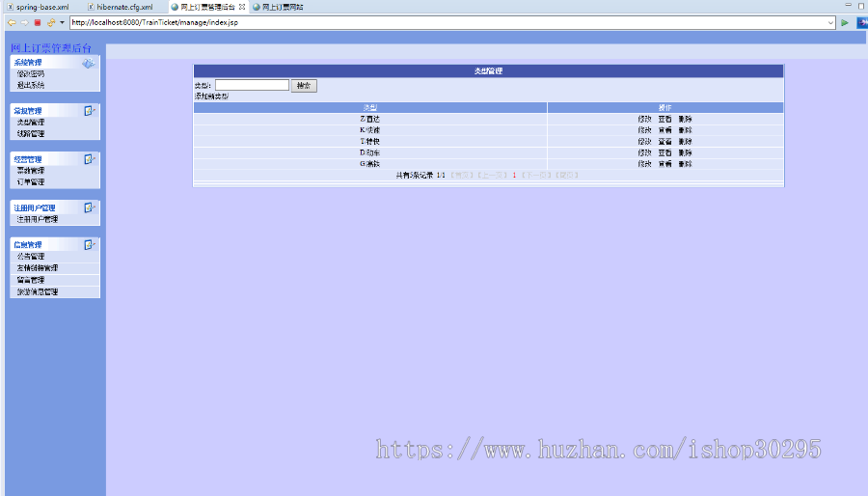Click 删除 for the T/特快 row

click(x=686, y=142)
